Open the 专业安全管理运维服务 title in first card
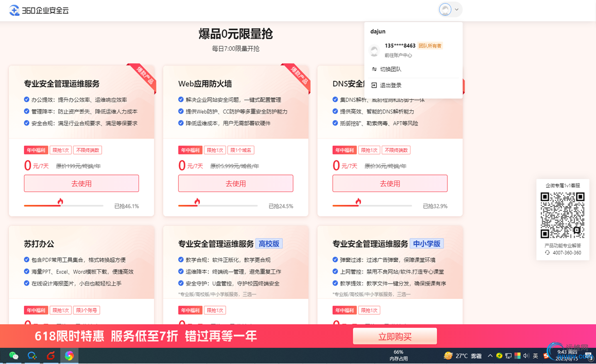 point(62,84)
